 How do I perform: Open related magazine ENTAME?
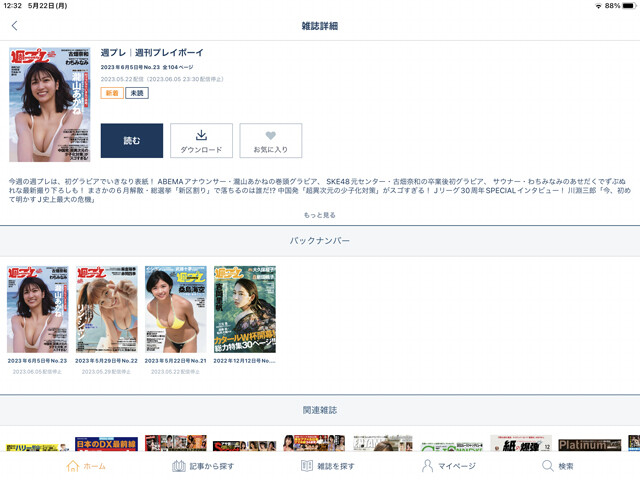click(383, 443)
